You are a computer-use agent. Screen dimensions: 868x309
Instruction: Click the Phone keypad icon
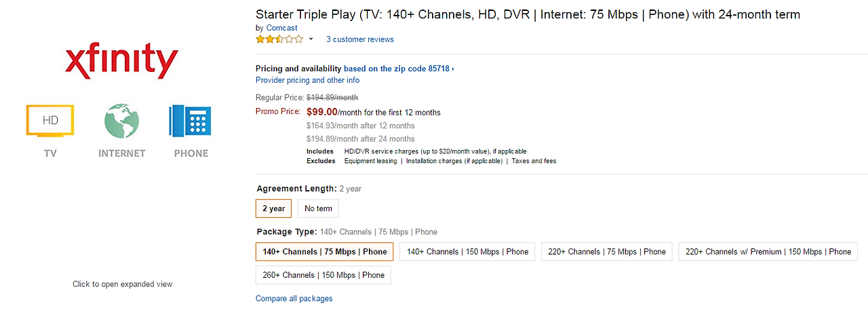191,122
